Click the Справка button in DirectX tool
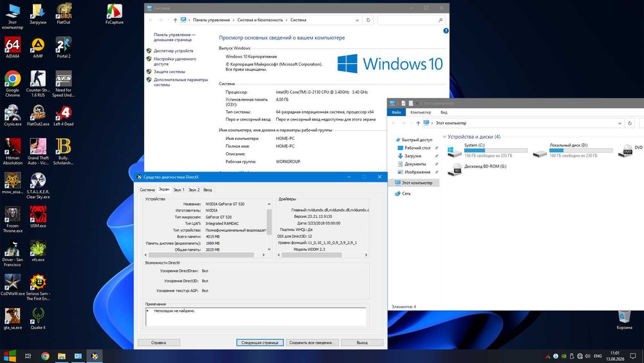The height and width of the screenshot is (363, 644). pyautogui.click(x=158, y=342)
